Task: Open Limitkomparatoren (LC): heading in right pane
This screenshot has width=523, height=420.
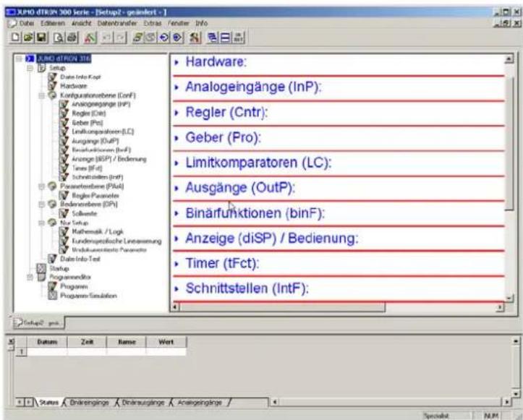Action: [258, 163]
